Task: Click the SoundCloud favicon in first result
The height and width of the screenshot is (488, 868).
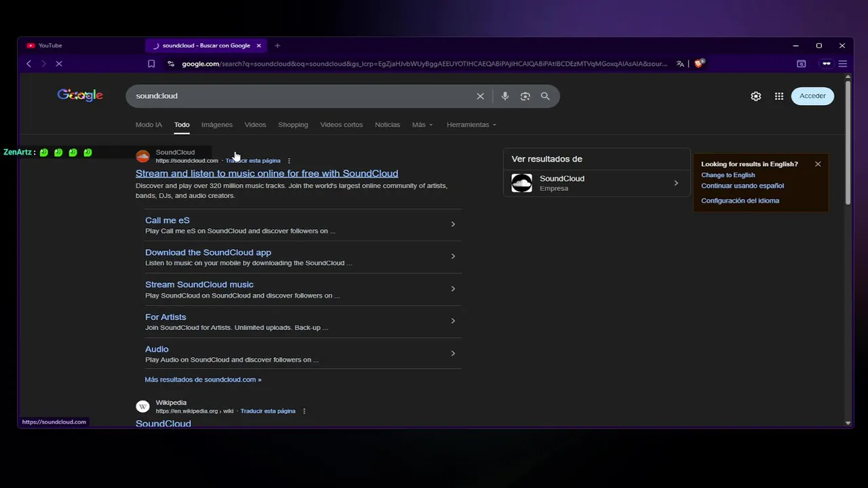Action: pos(142,157)
